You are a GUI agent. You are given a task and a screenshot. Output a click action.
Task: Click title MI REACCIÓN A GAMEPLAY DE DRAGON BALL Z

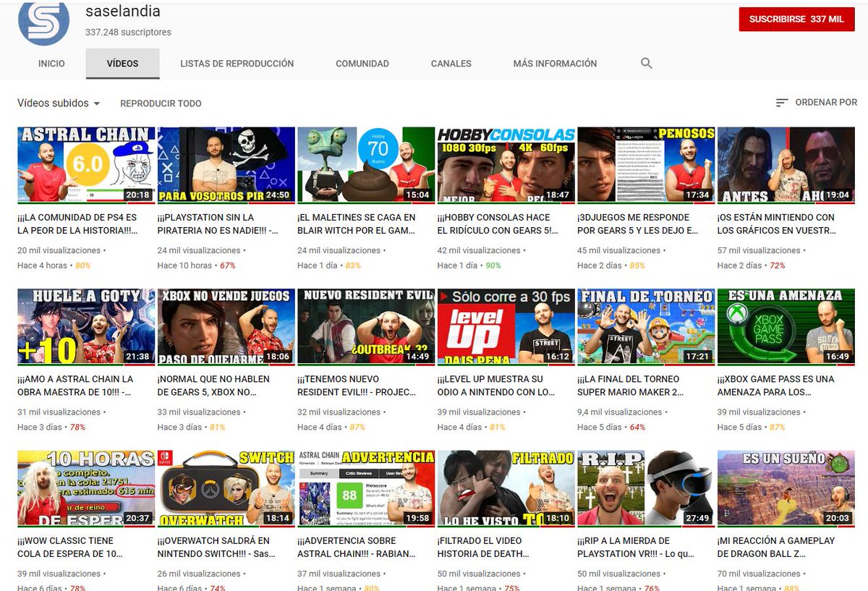776,547
